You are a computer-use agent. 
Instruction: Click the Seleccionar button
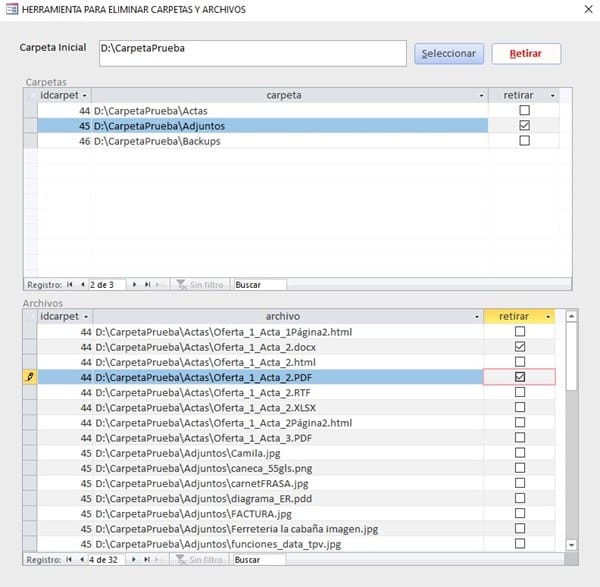[449, 53]
